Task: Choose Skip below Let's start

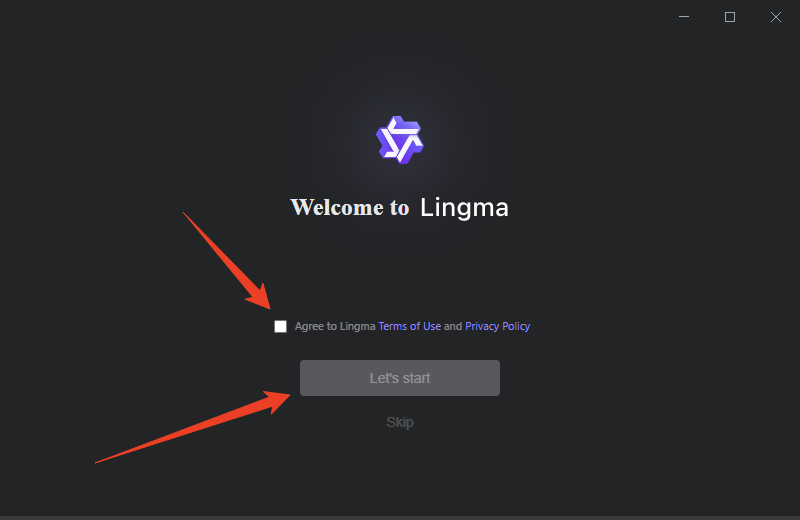Action: pos(399,422)
